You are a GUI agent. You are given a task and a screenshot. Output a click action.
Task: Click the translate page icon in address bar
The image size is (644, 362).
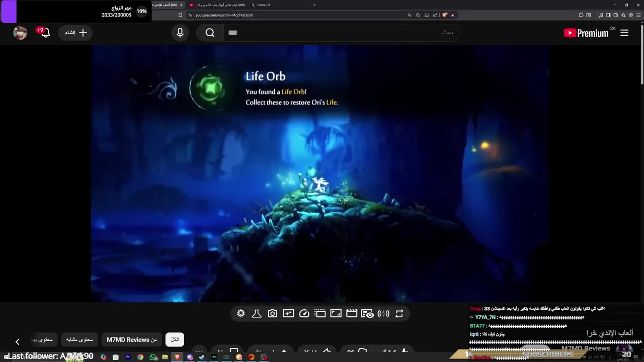coord(410,15)
